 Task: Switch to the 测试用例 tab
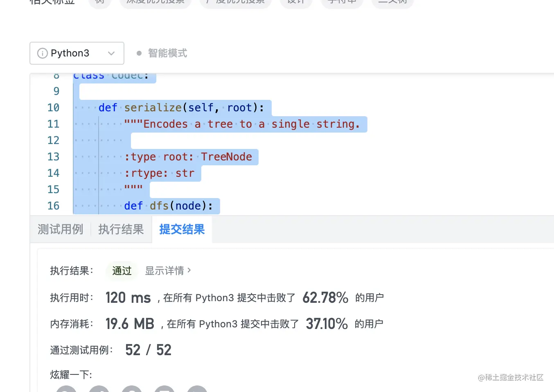pyautogui.click(x=61, y=229)
